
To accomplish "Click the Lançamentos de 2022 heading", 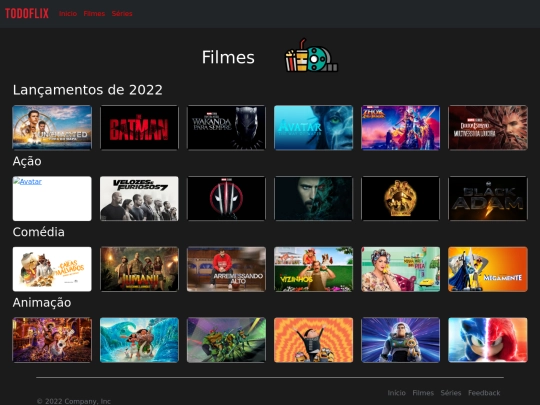I will [x=87, y=90].
